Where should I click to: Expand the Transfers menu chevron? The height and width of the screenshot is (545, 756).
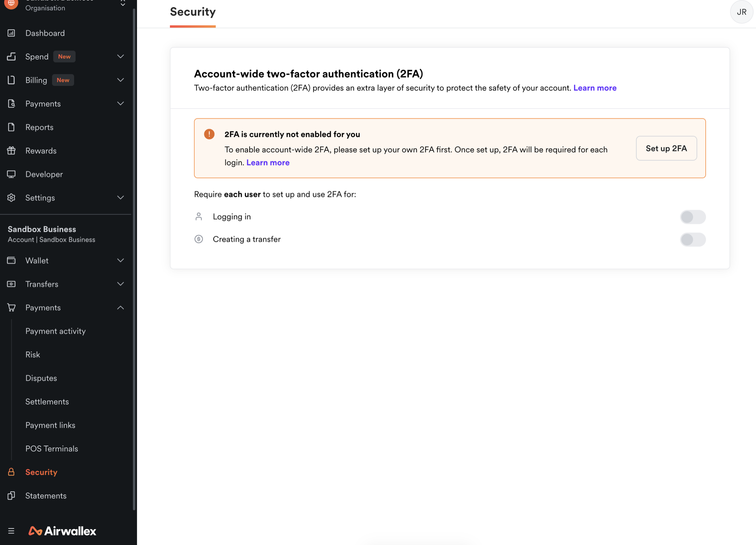[x=120, y=284]
